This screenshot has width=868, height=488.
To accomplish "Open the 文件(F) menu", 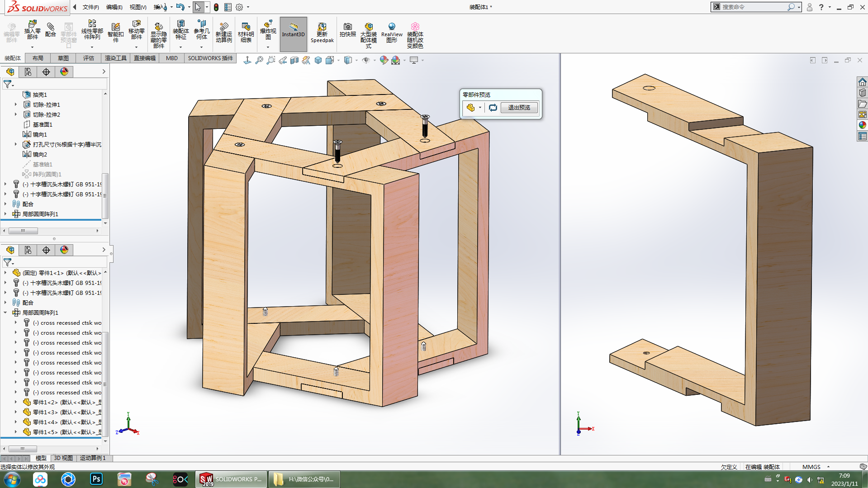I will [90, 7].
